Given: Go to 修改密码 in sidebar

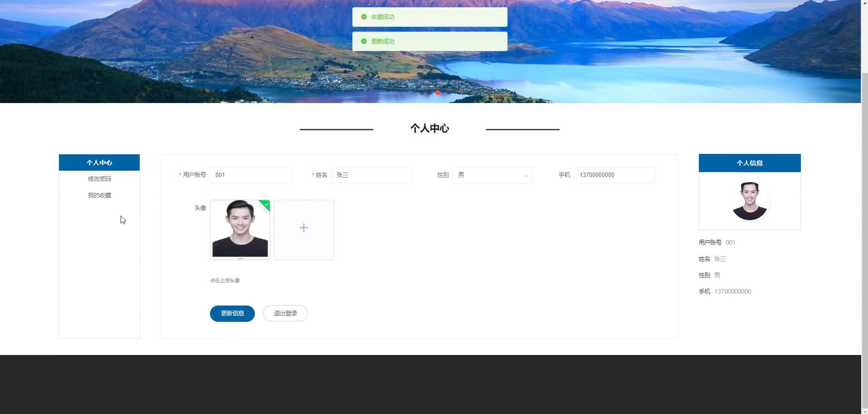Looking at the screenshot, I should tap(99, 179).
